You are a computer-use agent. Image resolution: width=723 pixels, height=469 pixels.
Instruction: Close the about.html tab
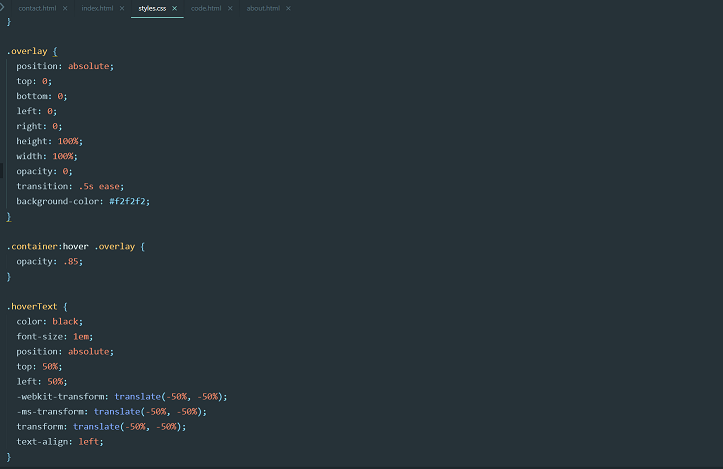(288, 8)
